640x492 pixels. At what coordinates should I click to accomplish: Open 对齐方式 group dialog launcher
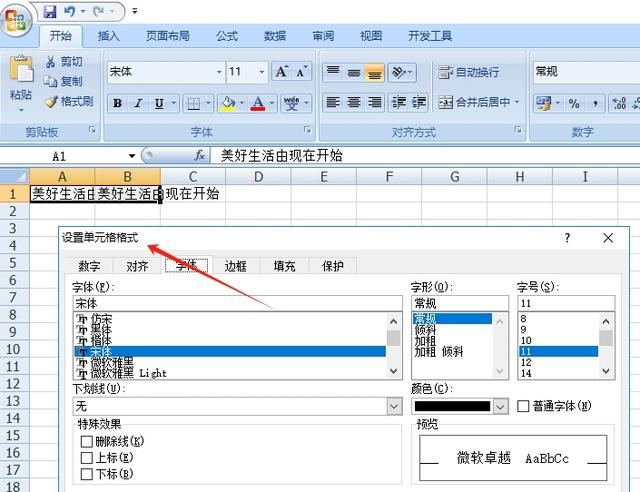[x=518, y=130]
